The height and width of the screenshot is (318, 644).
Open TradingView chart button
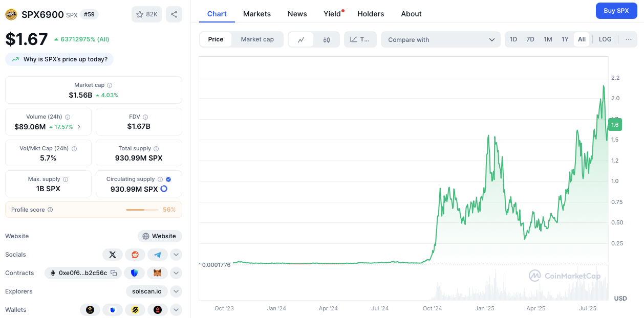coord(360,39)
